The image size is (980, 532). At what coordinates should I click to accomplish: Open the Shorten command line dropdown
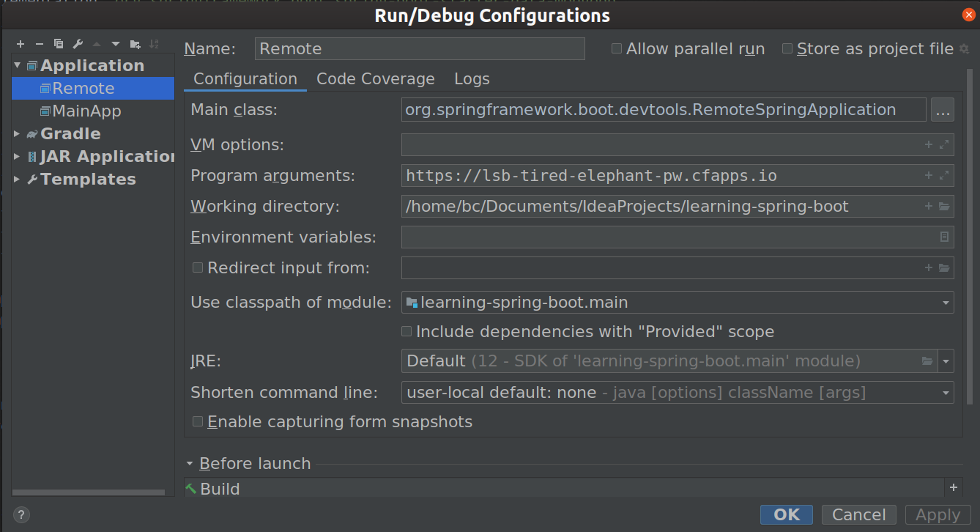click(x=946, y=393)
